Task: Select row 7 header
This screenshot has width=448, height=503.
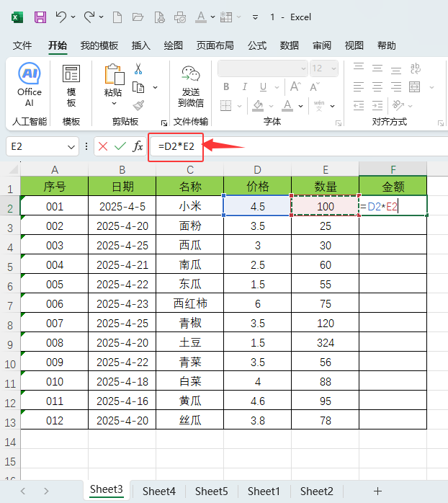Action: point(10,306)
